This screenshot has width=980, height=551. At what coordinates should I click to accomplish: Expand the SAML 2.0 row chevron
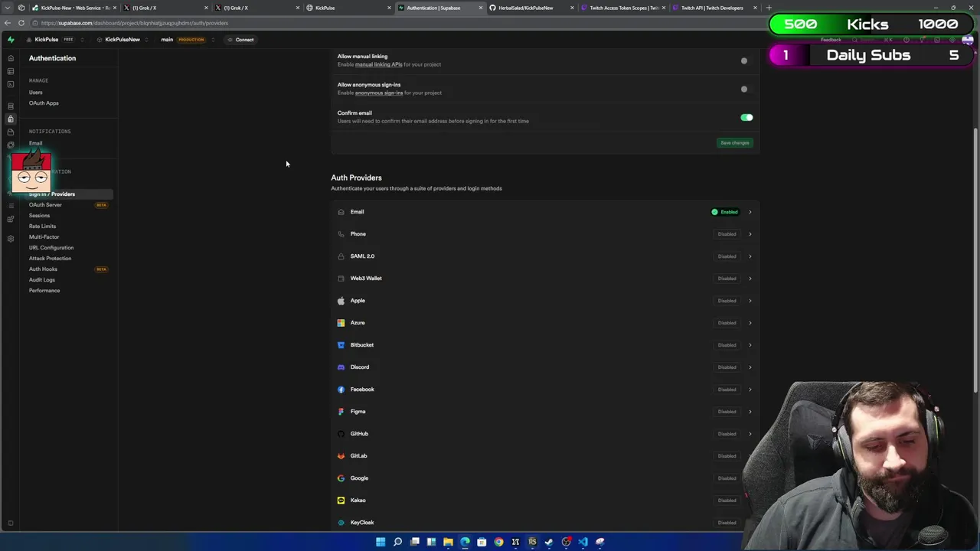[x=750, y=256]
